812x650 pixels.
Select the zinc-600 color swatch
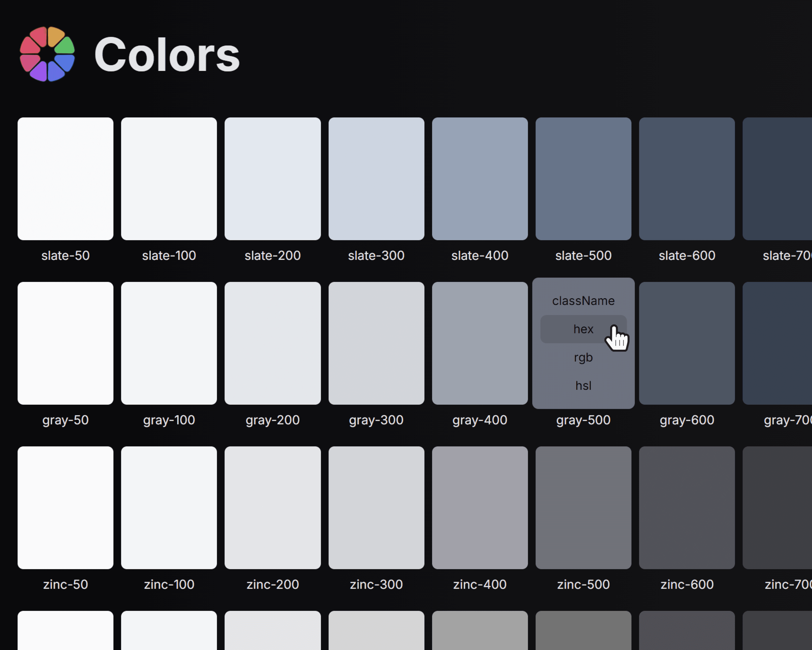click(x=687, y=508)
